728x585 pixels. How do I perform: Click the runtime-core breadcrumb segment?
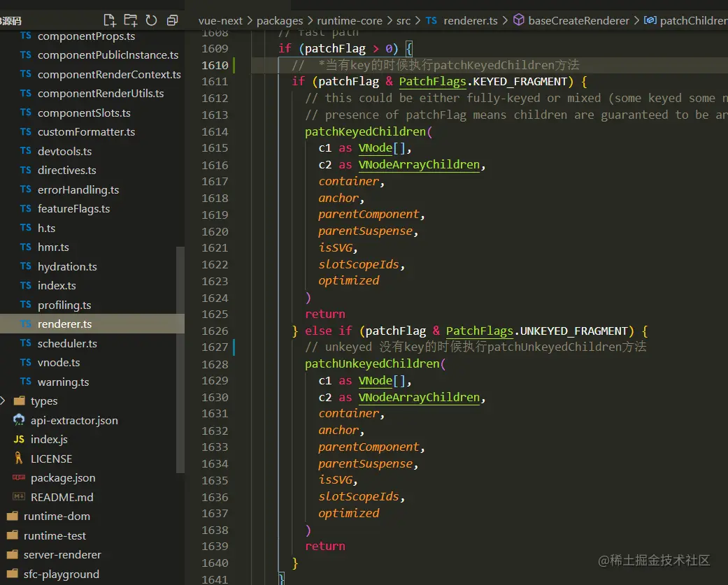(x=350, y=20)
